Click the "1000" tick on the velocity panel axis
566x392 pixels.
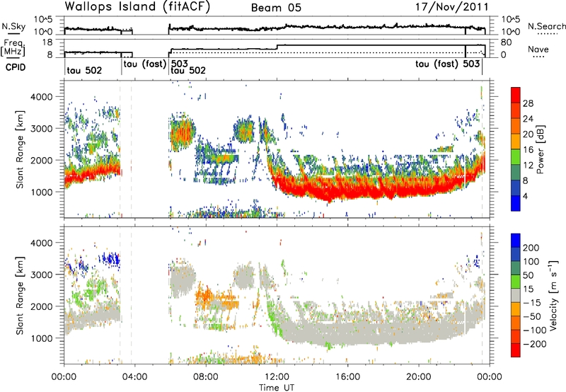[41, 338]
